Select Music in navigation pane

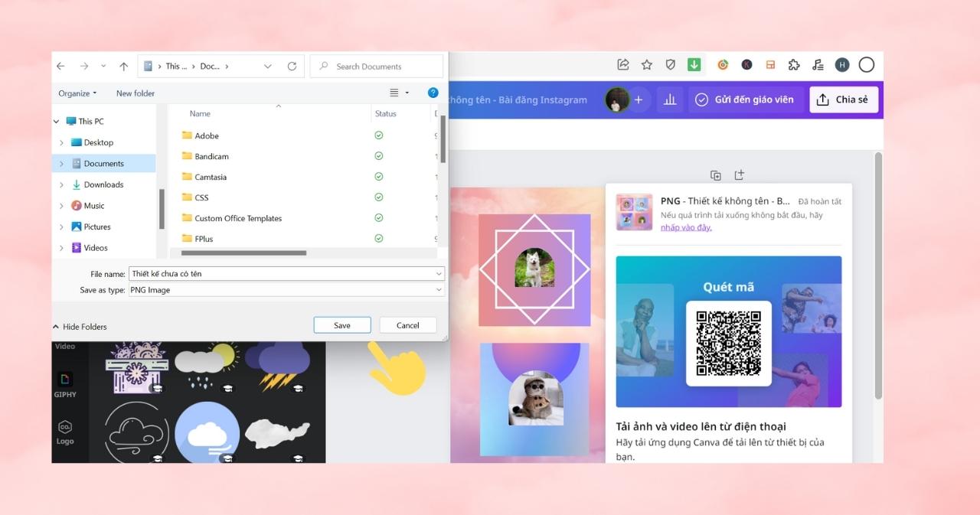[x=87, y=206]
